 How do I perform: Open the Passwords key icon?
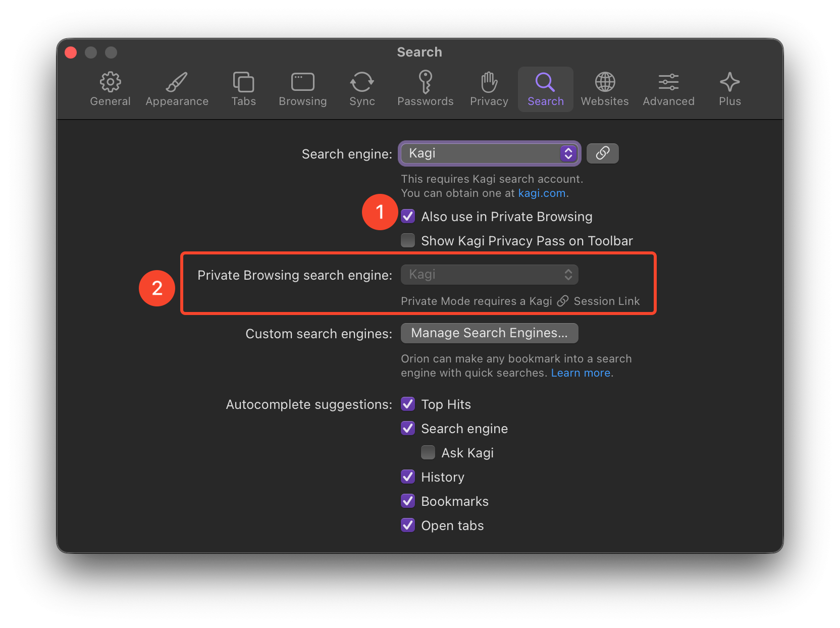(x=425, y=82)
